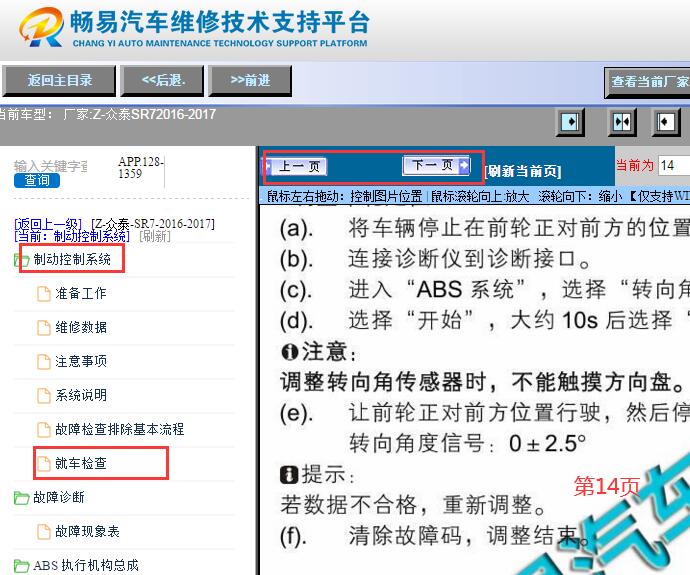
Task: Open the 维修数据 document
Action: [x=81, y=327]
